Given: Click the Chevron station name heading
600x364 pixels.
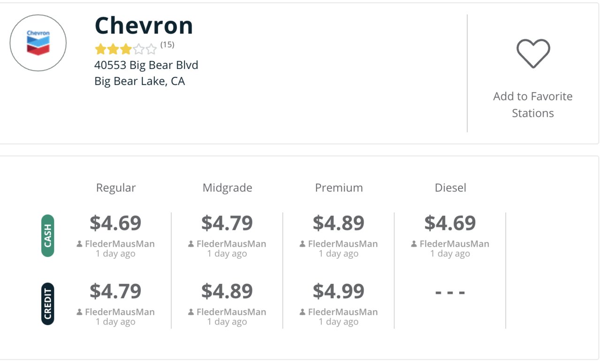Looking at the screenshot, I should [x=144, y=25].
